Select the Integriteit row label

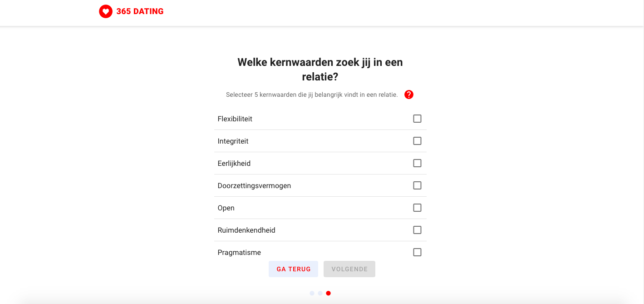click(x=233, y=141)
